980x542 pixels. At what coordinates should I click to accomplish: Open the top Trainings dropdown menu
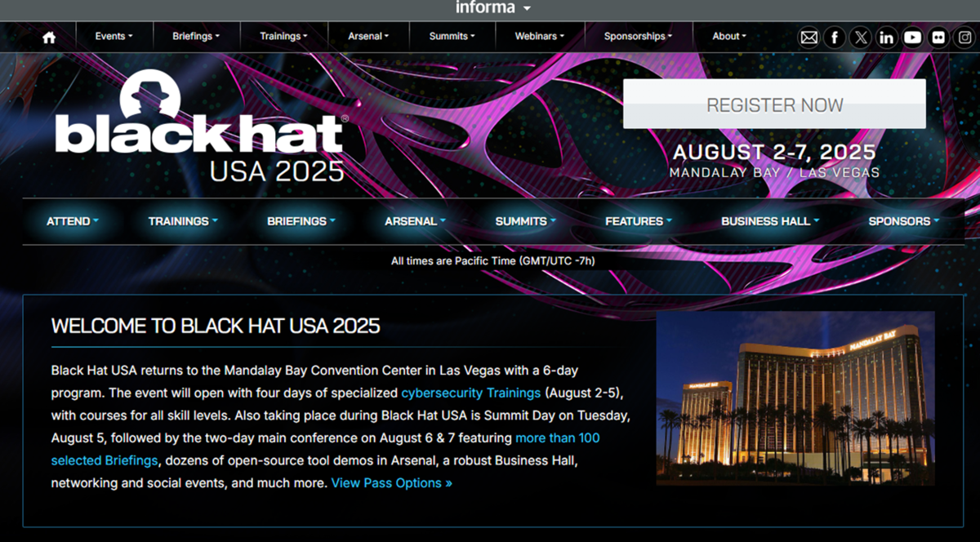coord(283,36)
